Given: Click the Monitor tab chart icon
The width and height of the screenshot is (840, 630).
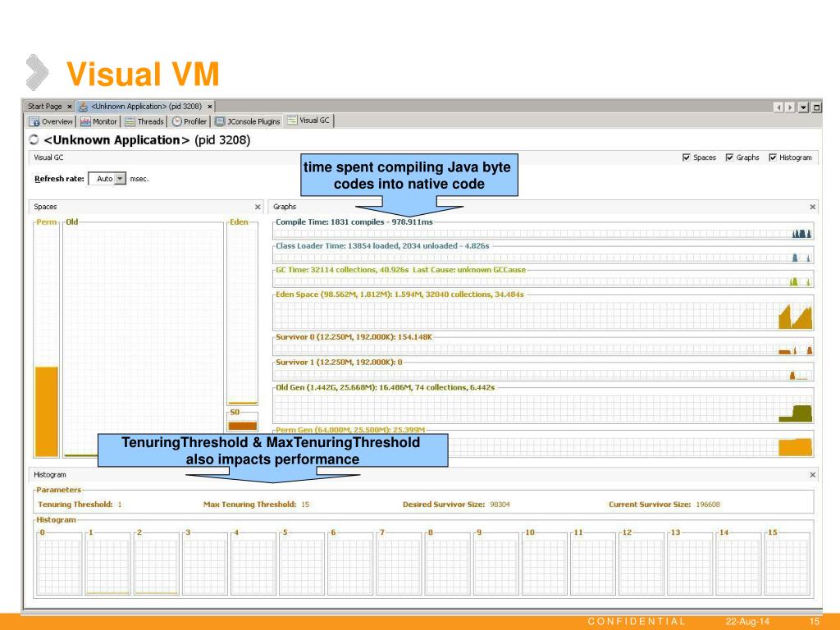Looking at the screenshot, I should [85, 121].
